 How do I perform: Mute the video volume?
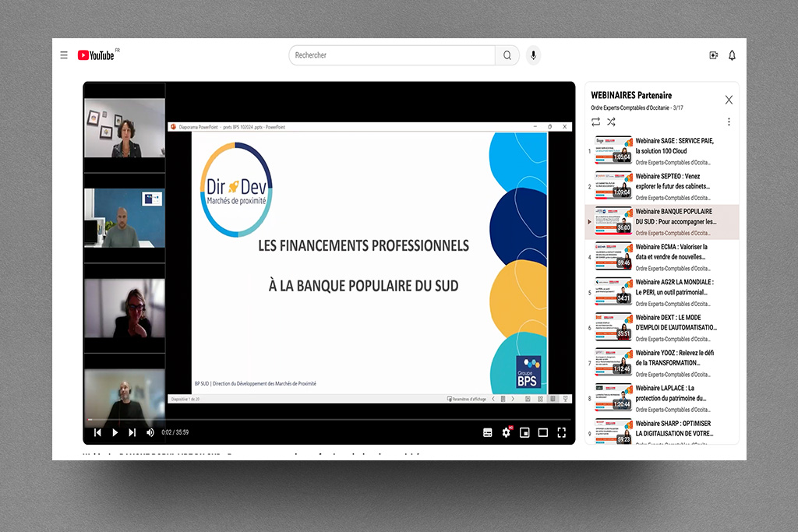pyautogui.click(x=150, y=432)
